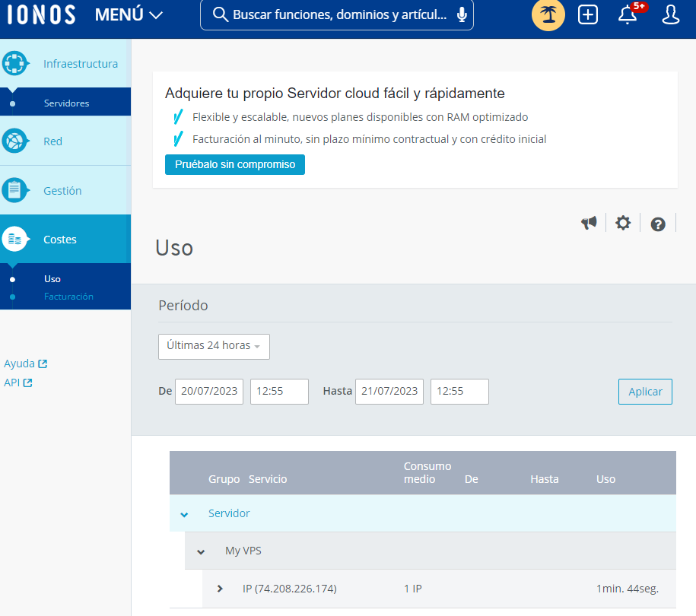Open the API external link

click(x=17, y=383)
